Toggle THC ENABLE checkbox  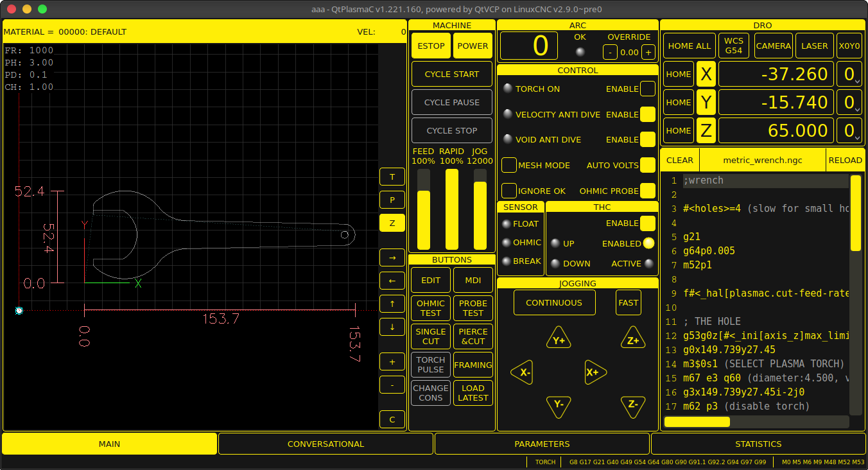[648, 223]
